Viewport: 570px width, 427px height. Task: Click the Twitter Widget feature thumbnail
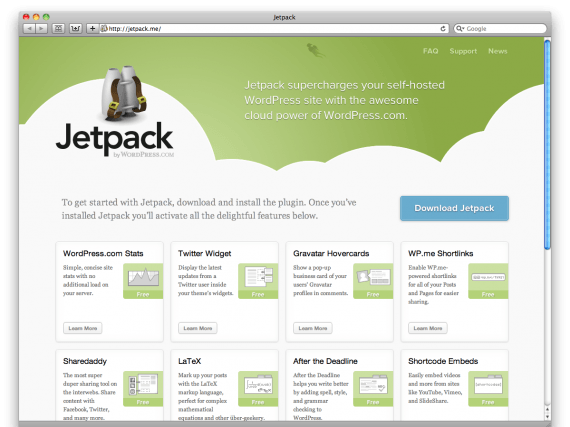pyautogui.click(x=258, y=281)
